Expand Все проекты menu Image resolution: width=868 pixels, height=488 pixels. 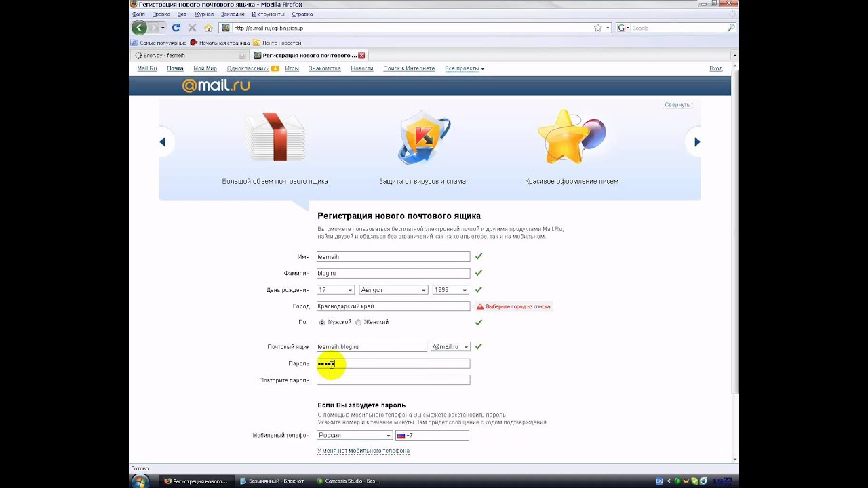pyautogui.click(x=465, y=68)
